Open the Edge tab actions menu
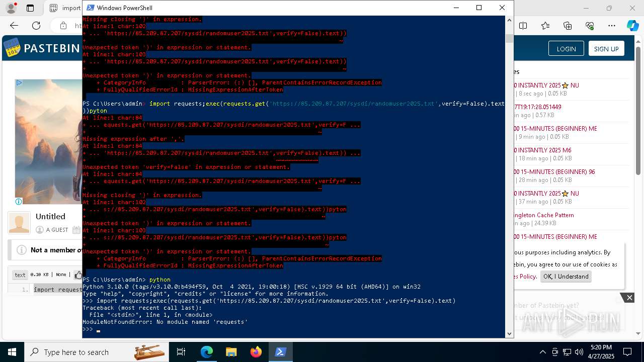The image size is (644, 362). pyautogui.click(x=30, y=8)
